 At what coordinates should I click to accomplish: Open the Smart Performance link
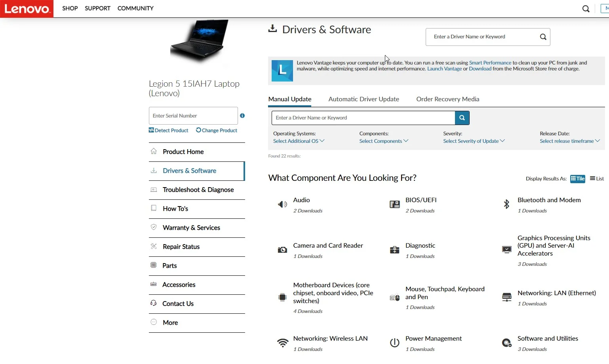coord(490,63)
